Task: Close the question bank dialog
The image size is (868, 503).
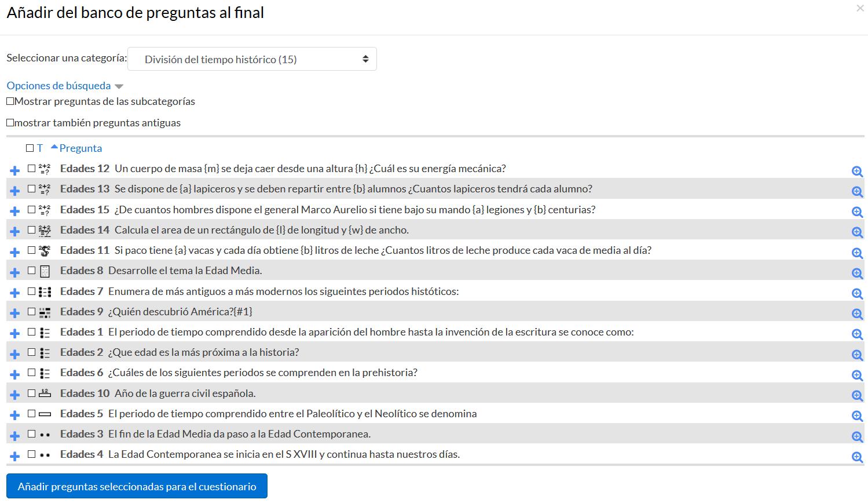Action: (860, 8)
